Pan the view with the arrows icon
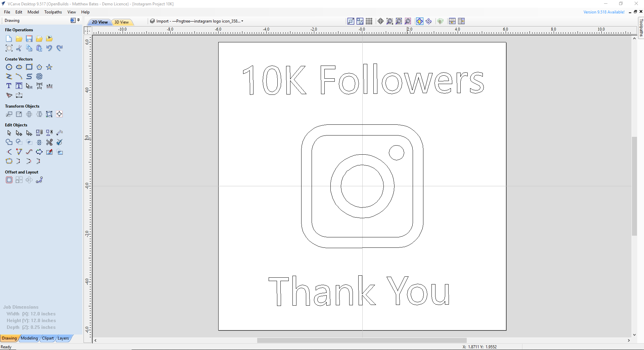 coord(380,21)
